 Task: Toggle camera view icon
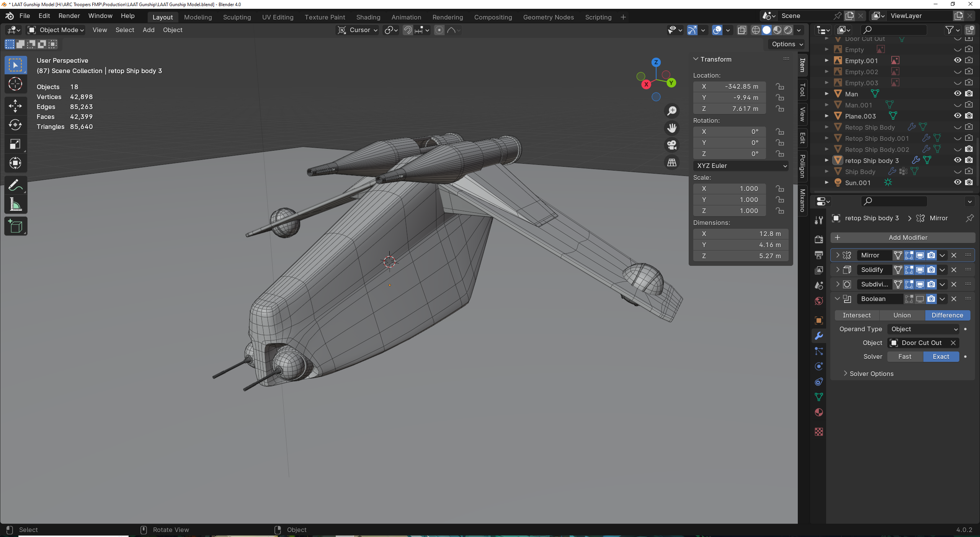[672, 145]
